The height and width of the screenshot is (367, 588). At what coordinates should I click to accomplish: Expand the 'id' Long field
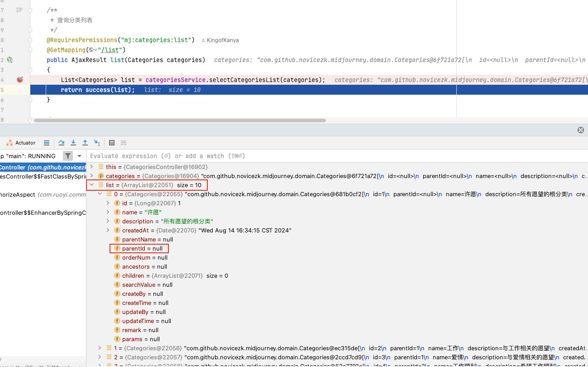pos(108,203)
